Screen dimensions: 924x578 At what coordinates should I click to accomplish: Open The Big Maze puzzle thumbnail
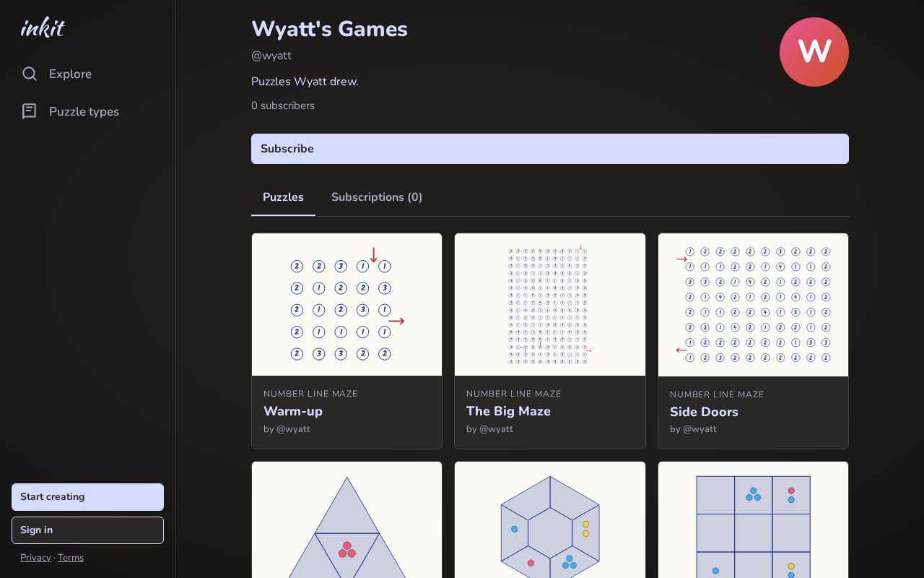[550, 304]
